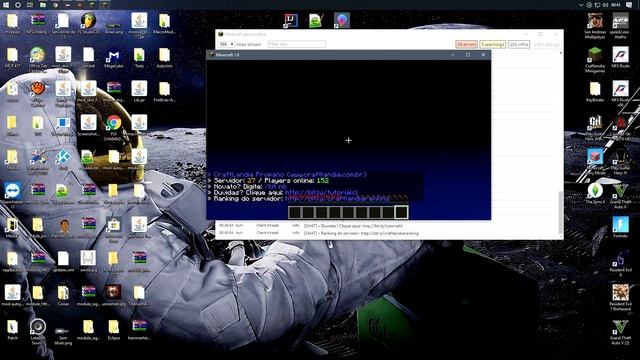
Task: Open the Windows Start menu
Action: click(x=6, y=5)
